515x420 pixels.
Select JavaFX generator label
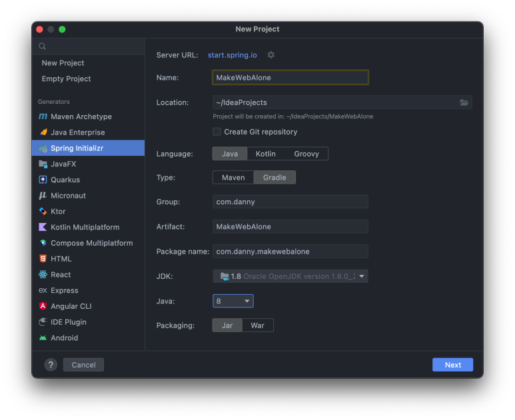pos(63,164)
